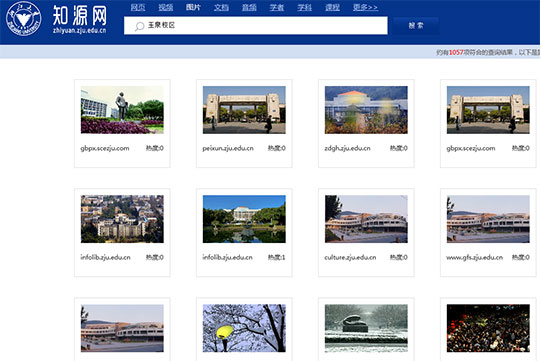Click the Zhejiang University round logo
The image size is (541, 361).
tap(23, 19)
